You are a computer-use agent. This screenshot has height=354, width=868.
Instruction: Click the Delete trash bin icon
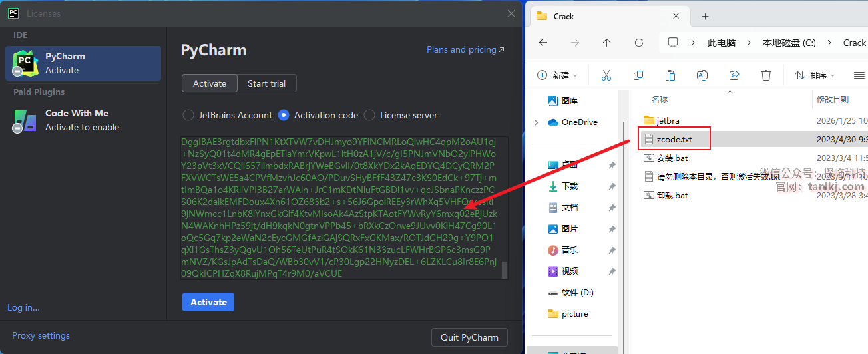[x=766, y=75]
